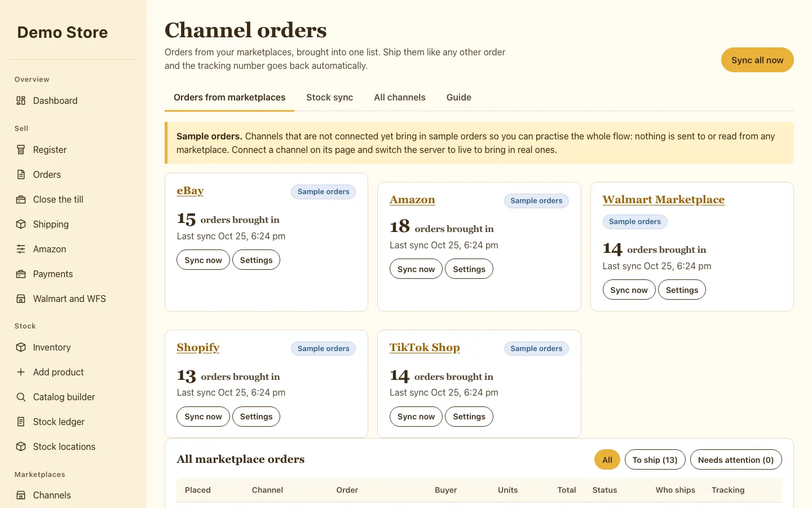Select the Catalog builder search icon
Screen dimensions: 812x508
tap(21, 397)
